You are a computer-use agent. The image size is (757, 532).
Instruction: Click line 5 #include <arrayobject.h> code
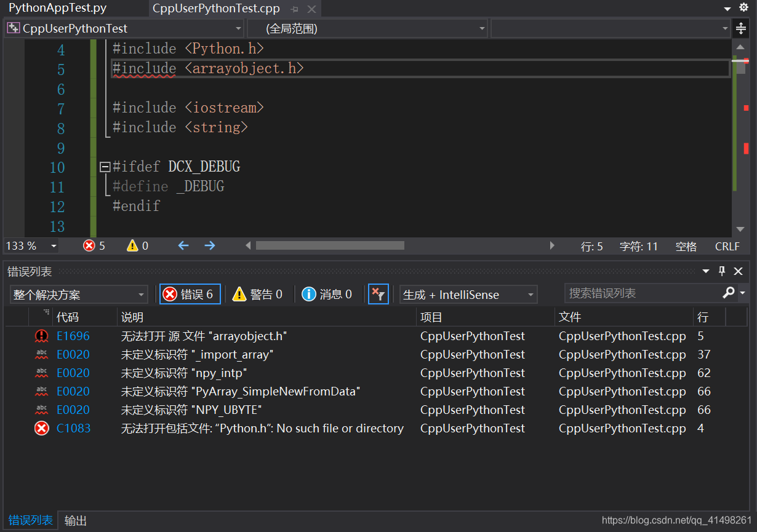coord(208,68)
